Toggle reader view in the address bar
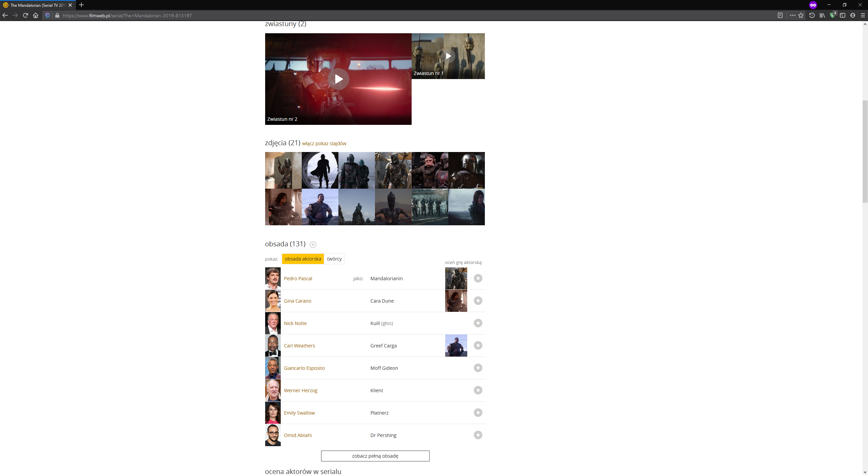868x475 pixels. [780, 15]
